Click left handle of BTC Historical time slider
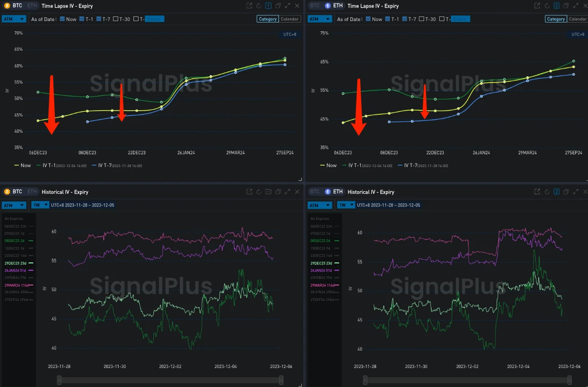 [x=59, y=380]
